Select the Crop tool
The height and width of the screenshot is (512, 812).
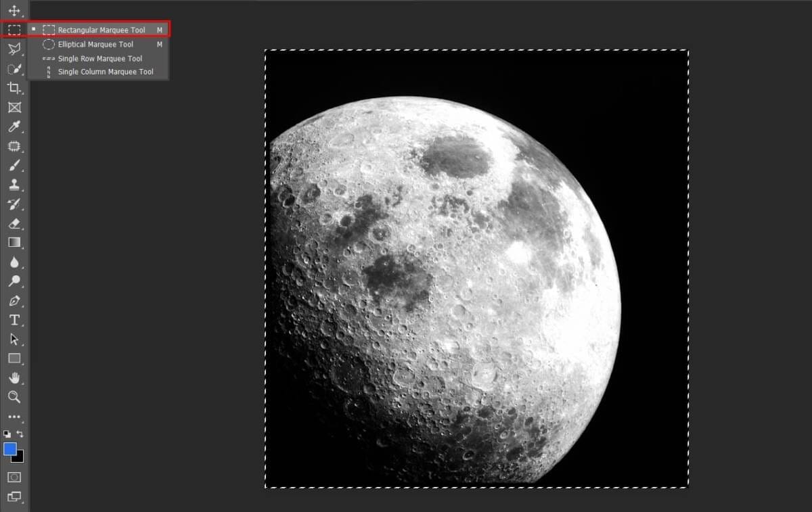point(14,87)
